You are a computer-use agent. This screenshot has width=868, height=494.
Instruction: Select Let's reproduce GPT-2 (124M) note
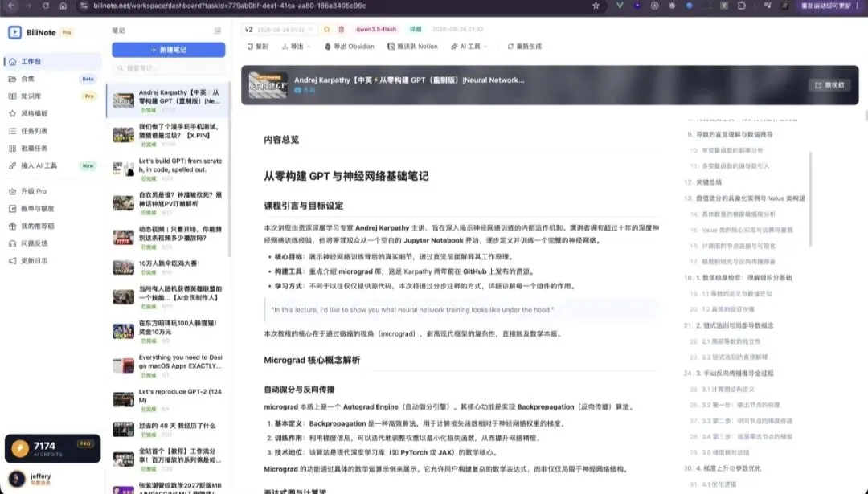(168, 399)
